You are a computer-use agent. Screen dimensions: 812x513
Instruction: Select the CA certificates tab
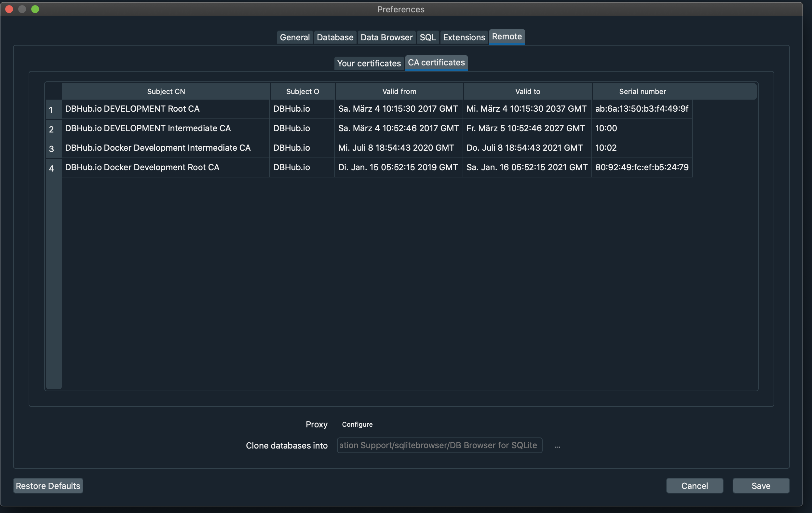coord(436,62)
